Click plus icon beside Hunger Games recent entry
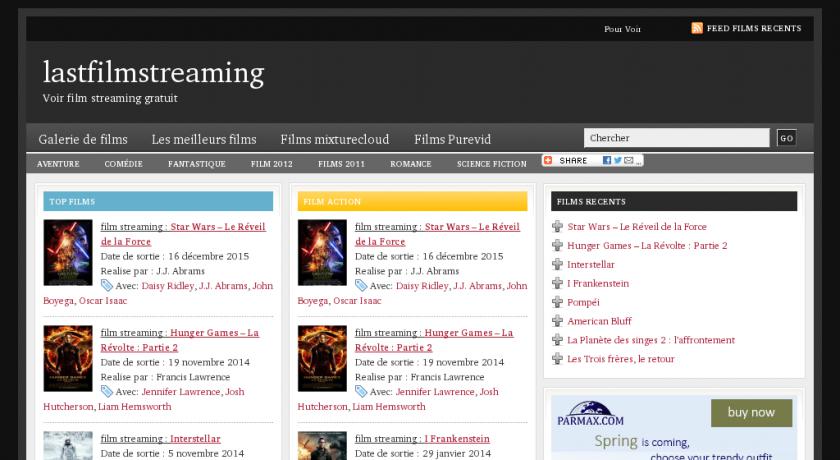The width and height of the screenshot is (840, 460). 557,245
